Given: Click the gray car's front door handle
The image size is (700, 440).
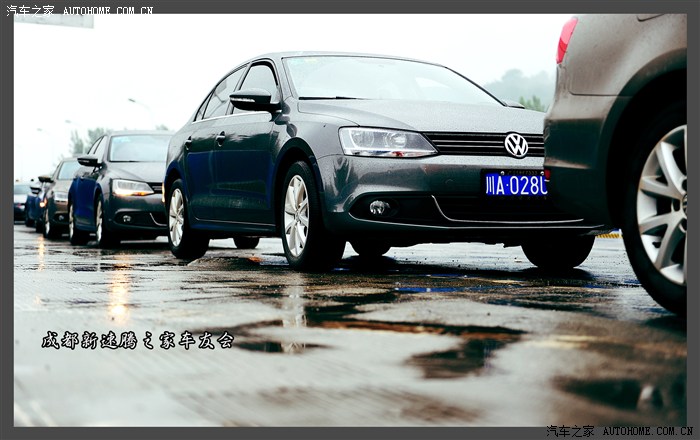Looking at the screenshot, I should coord(220,138).
